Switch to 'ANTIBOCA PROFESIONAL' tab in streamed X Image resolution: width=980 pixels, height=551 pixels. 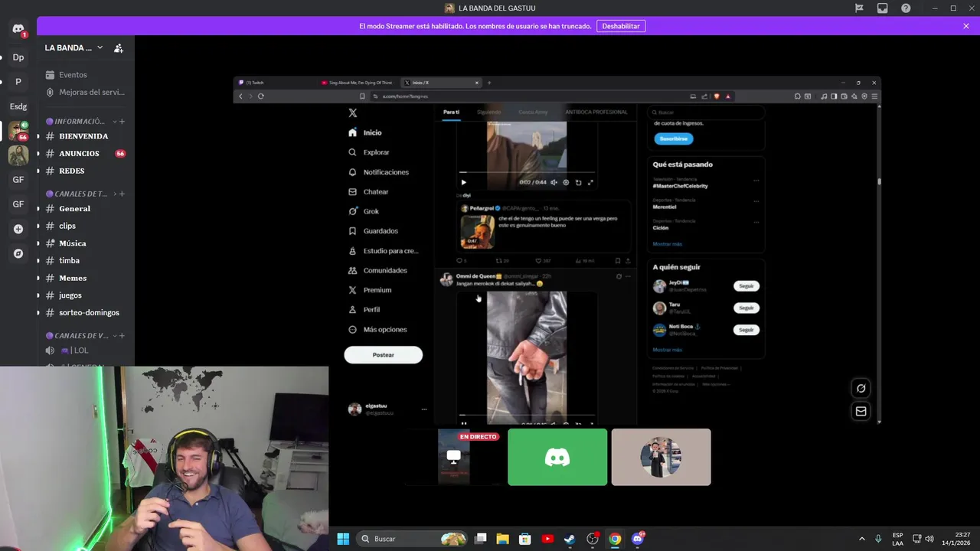click(596, 112)
